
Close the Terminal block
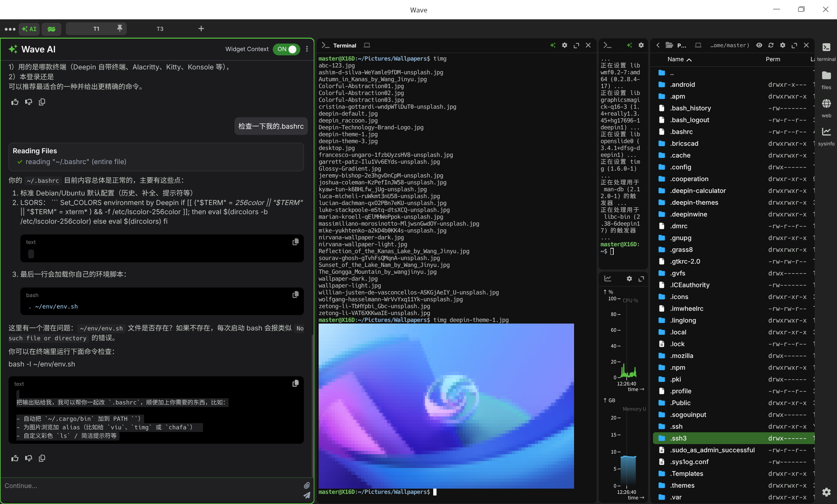coord(588,45)
